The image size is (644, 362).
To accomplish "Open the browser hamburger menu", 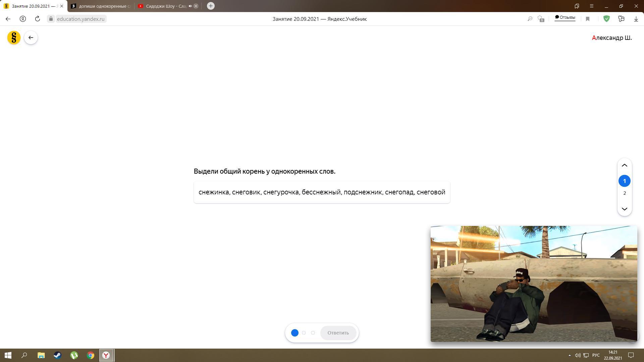I will tap(592, 6).
